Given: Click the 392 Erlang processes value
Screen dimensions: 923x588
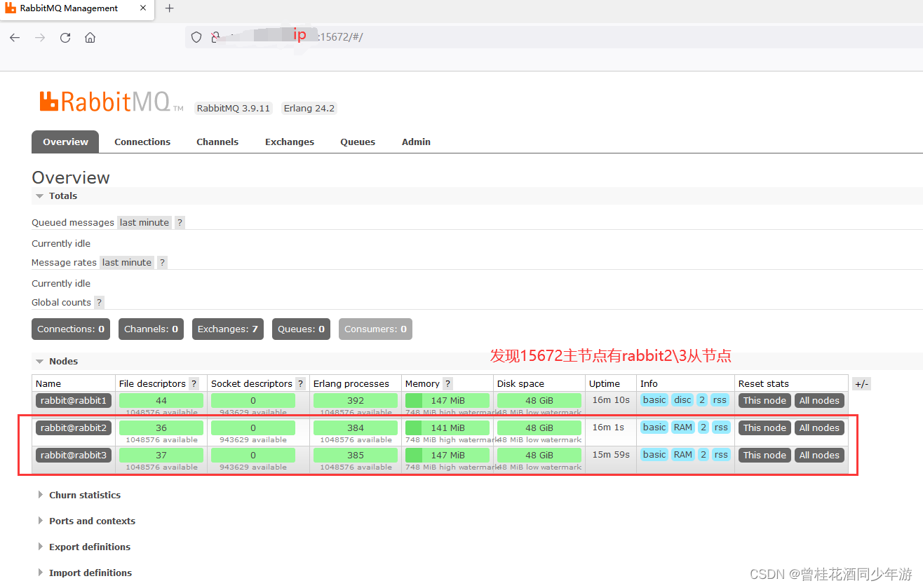Looking at the screenshot, I should coord(356,400).
